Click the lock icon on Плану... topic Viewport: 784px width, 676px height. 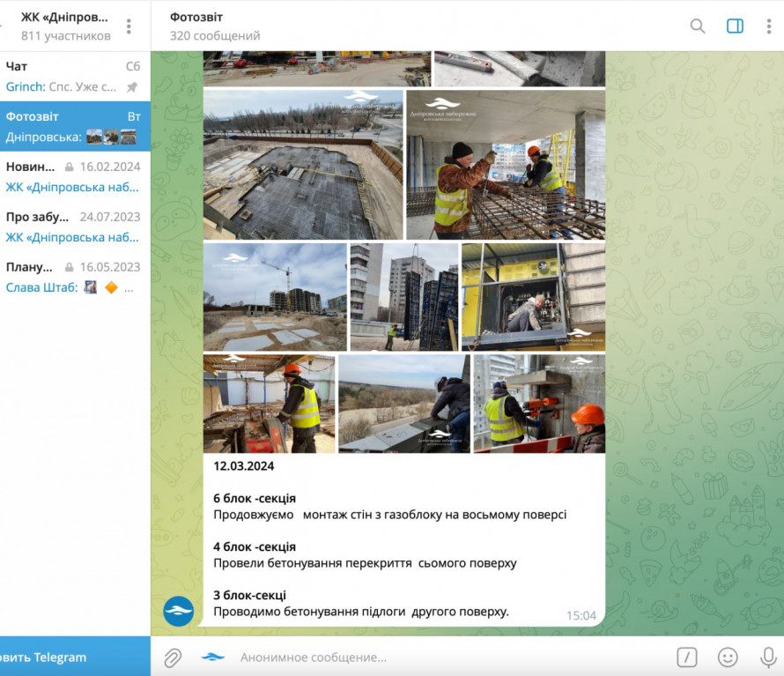(x=69, y=267)
